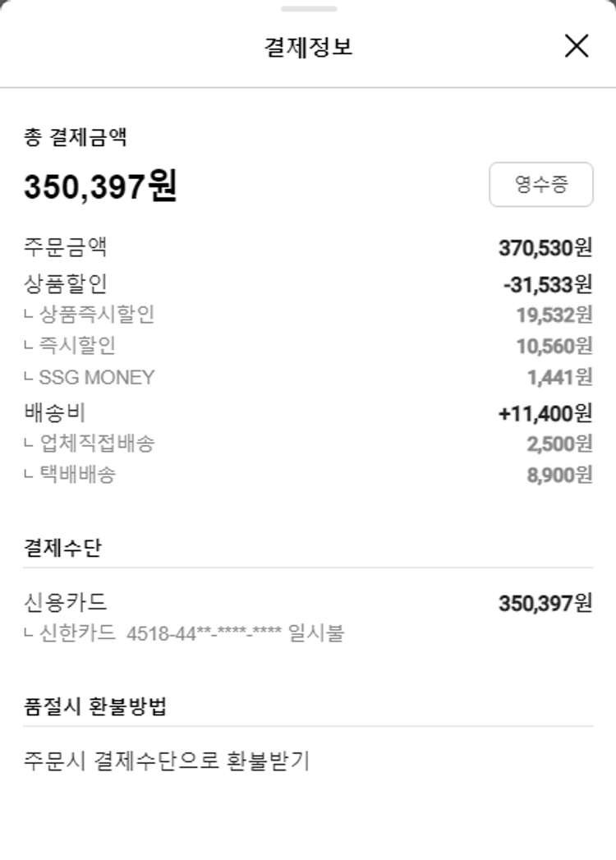Select the 즉시할인 10,560원 sub-item label

point(76,346)
